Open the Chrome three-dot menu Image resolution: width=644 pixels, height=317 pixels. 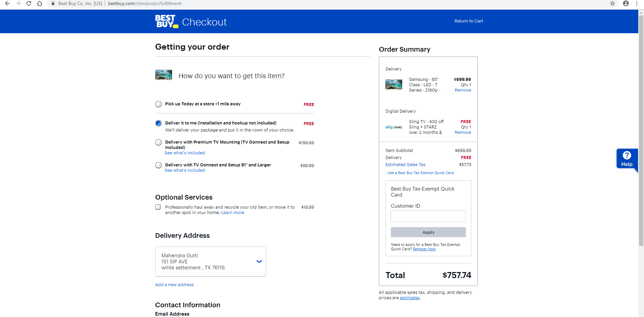[637, 3]
